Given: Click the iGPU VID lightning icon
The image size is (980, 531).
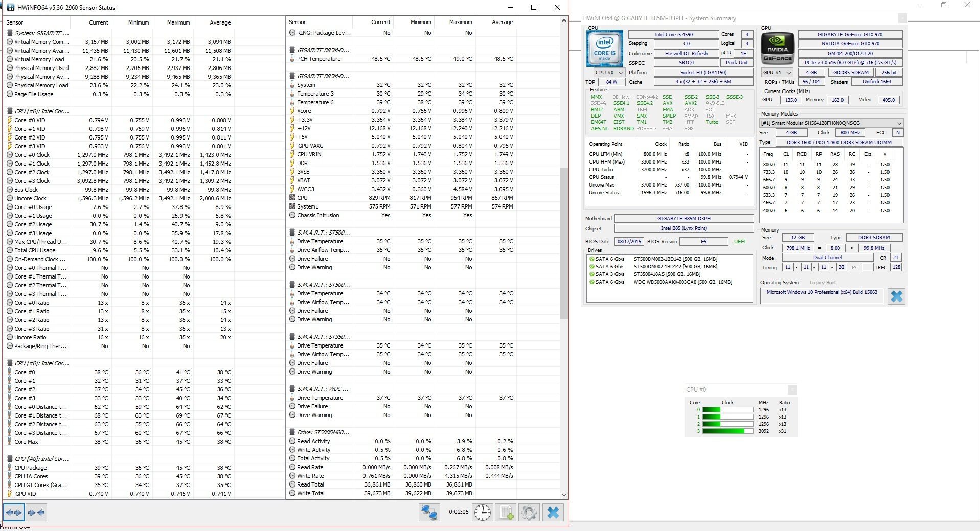Looking at the screenshot, I should point(10,494).
